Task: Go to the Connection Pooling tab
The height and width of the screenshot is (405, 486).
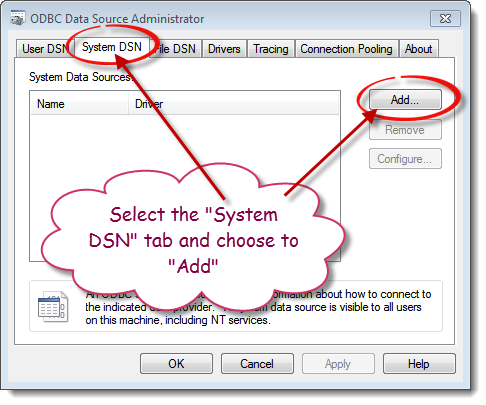Action: pyautogui.click(x=346, y=49)
